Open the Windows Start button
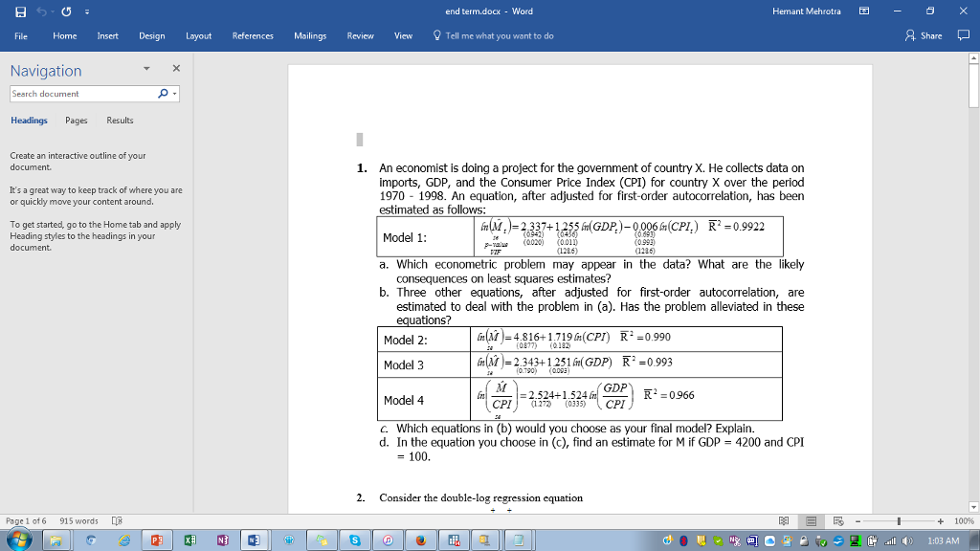Image resolution: width=980 pixels, height=551 pixels. (x=19, y=540)
